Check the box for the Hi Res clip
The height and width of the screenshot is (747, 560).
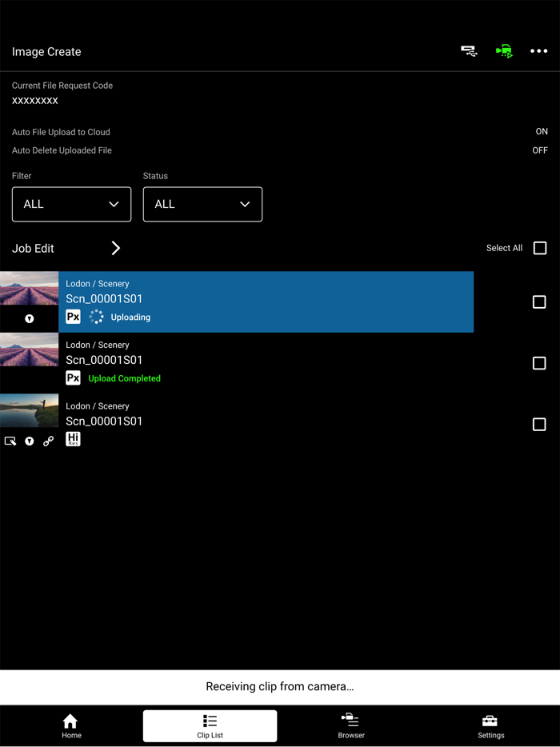(x=539, y=425)
